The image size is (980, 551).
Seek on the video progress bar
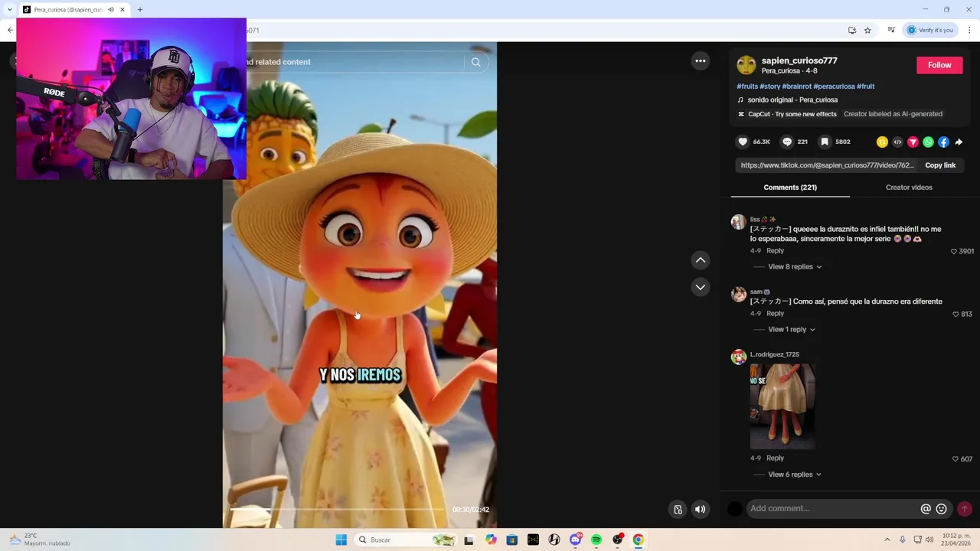[337, 510]
